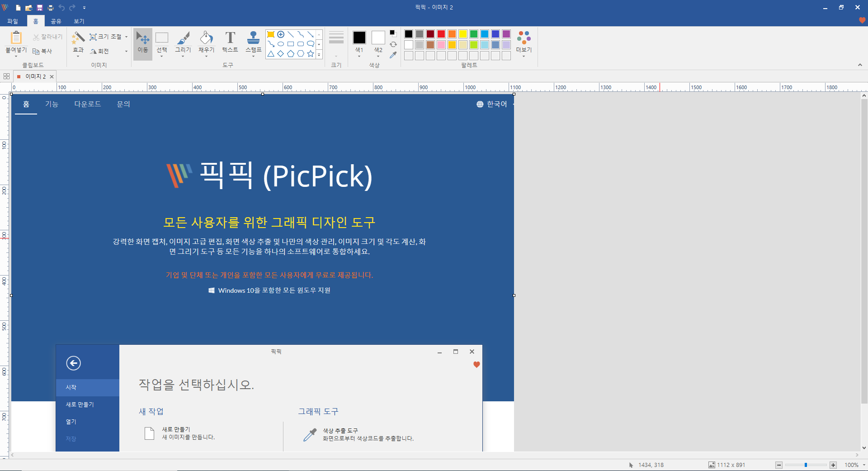Click the zoom out minus button
The height and width of the screenshot is (471, 868).
click(x=779, y=465)
